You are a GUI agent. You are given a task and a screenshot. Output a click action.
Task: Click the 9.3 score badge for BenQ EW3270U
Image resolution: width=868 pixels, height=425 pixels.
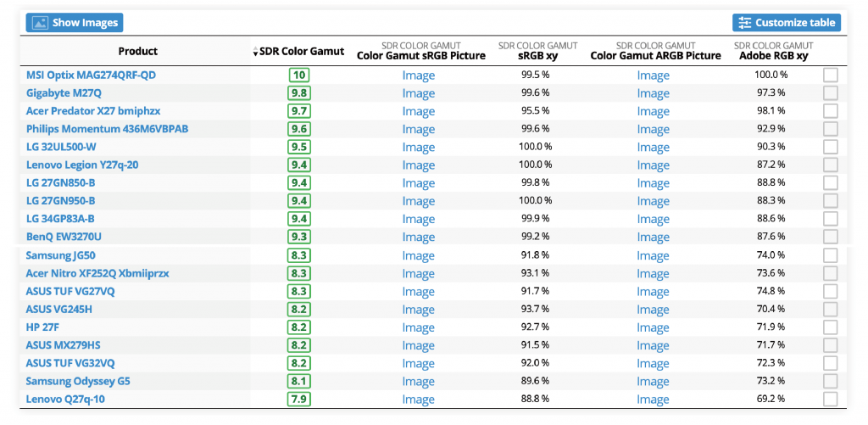(x=298, y=237)
